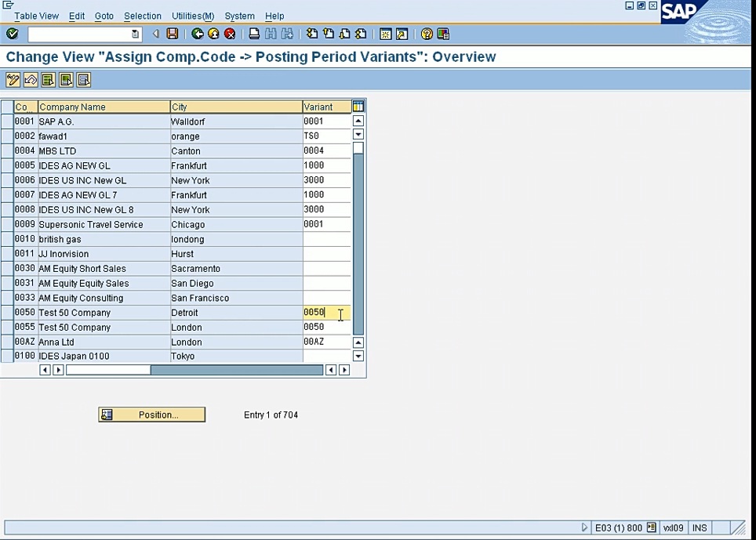Go to next page icon

coord(345,34)
